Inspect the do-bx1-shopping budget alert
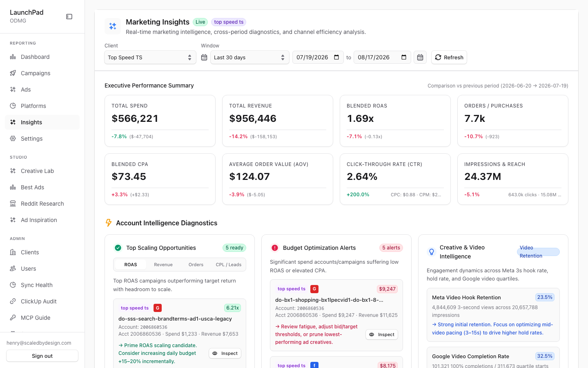 382,334
